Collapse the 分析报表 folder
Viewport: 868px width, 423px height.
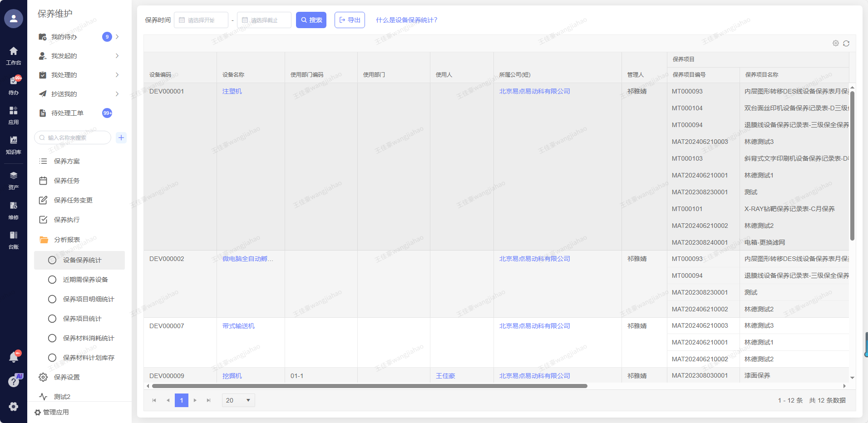(67, 240)
